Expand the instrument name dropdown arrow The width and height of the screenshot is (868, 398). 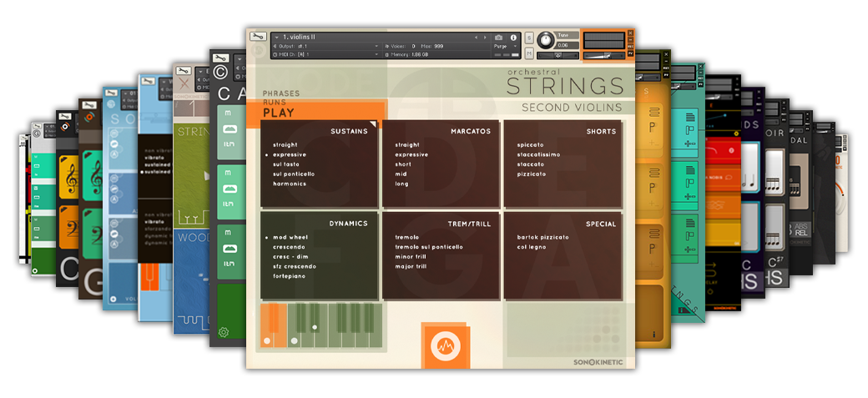click(x=276, y=38)
